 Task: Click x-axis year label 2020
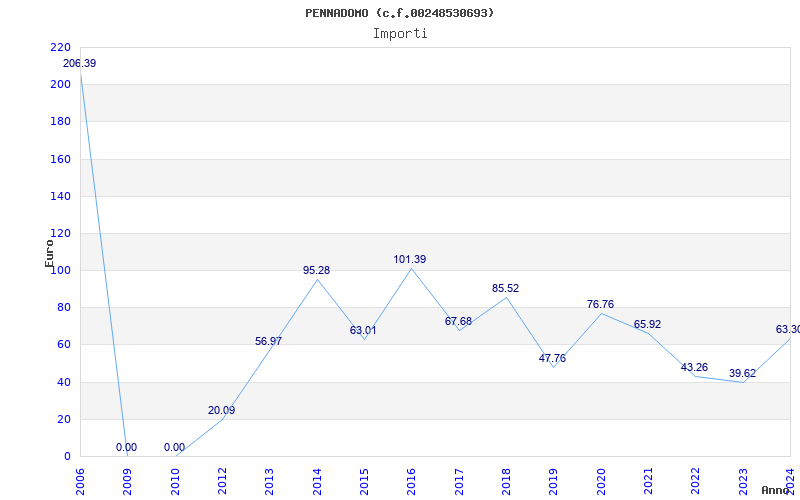coord(601,482)
